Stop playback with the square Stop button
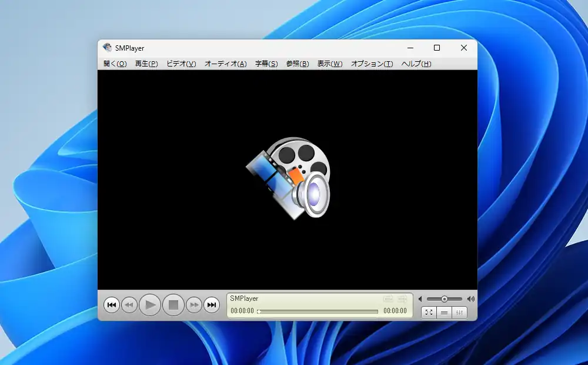 pyautogui.click(x=172, y=305)
